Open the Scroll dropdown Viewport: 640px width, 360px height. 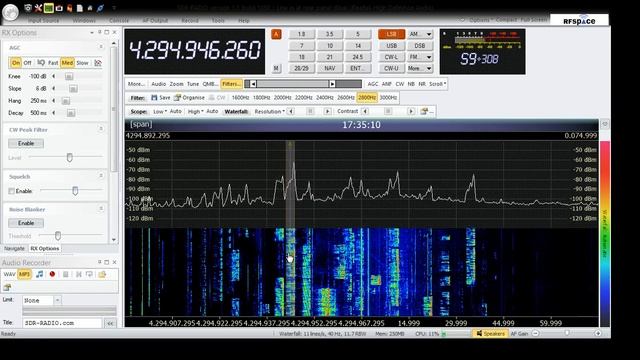tap(438, 84)
